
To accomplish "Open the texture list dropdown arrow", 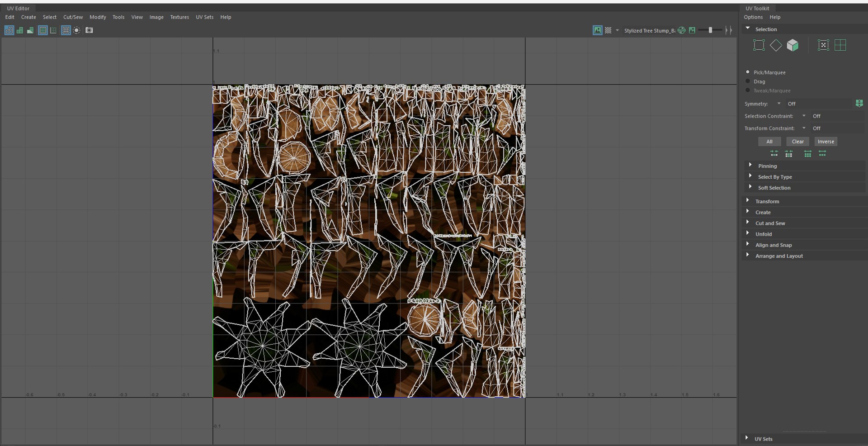I will tap(617, 30).
